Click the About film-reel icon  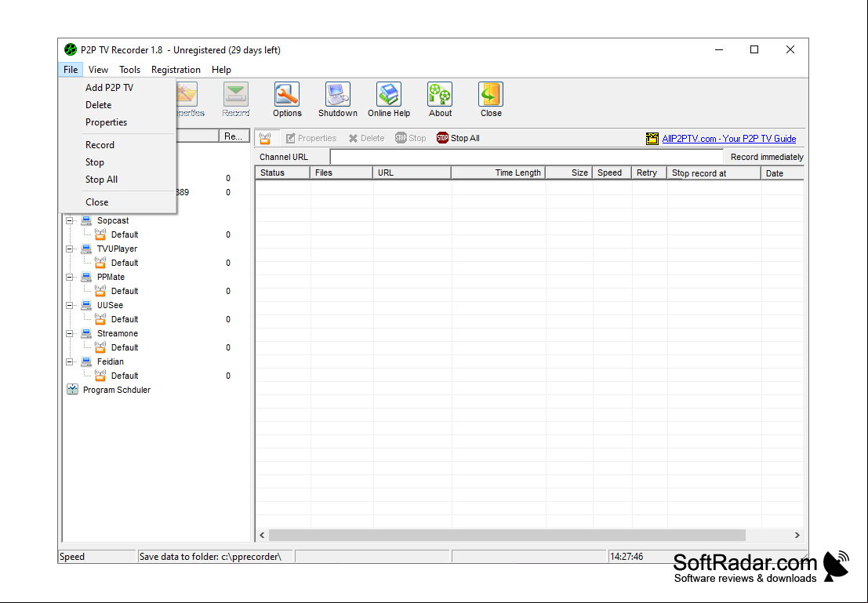coord(440,95)
